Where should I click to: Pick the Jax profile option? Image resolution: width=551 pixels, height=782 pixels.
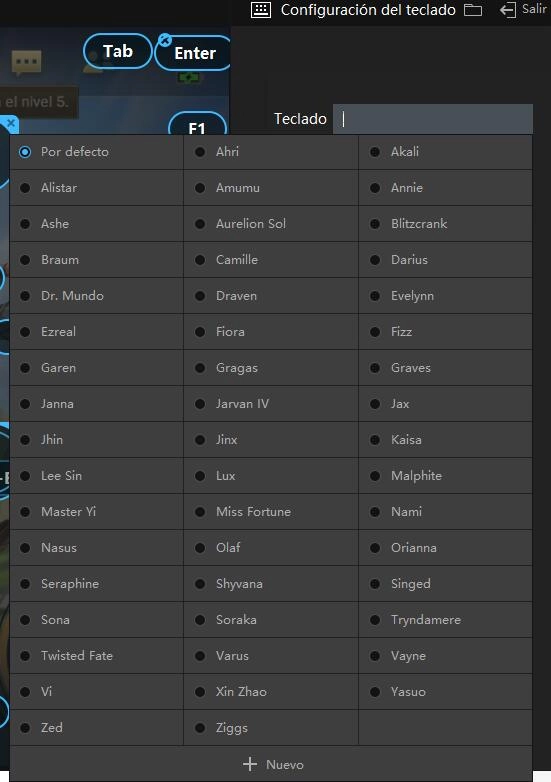tap(445, 403)
